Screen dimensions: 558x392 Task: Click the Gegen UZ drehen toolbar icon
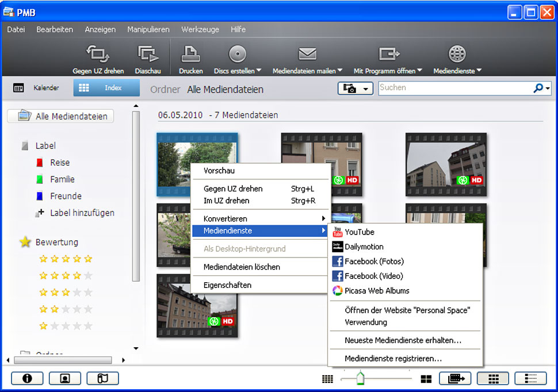click(x=98, y=55)
